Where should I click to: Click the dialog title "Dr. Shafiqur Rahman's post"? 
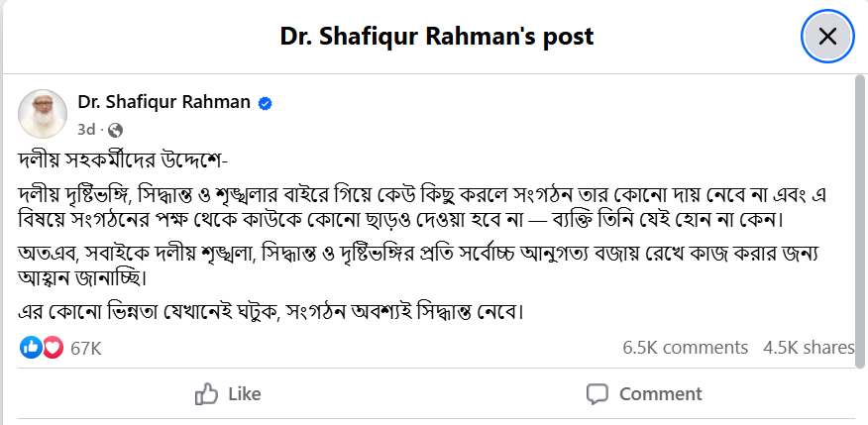[436, 38]
